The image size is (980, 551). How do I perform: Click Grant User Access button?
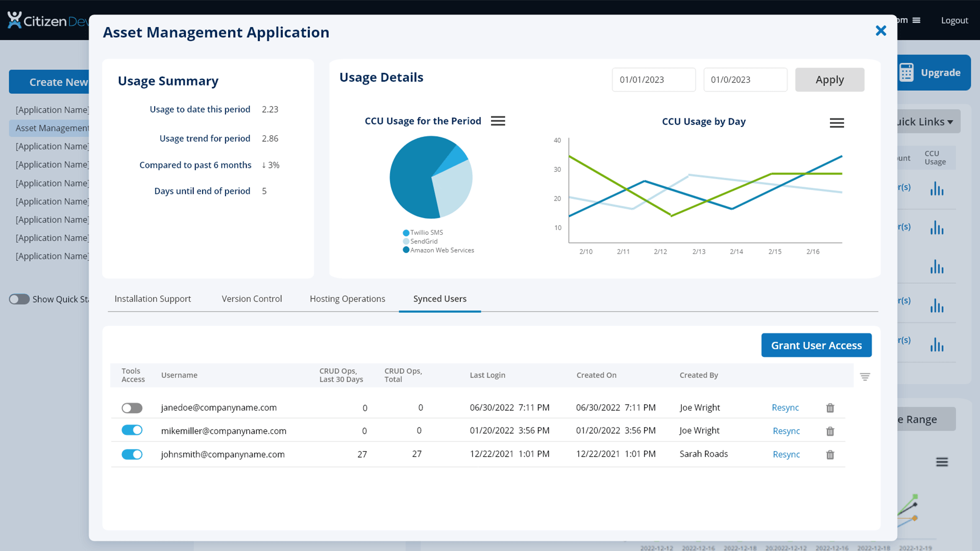(817, 344)
